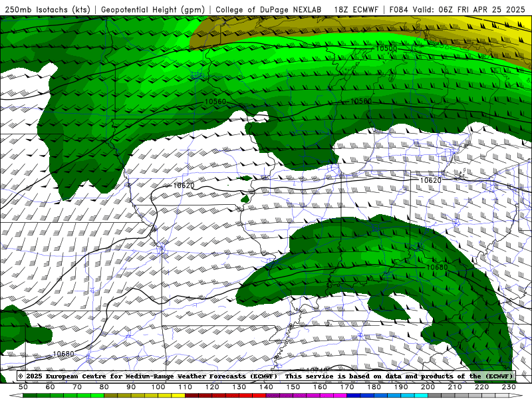Click the 100 value on the color scale
The height and width of the screenshot is (399, 532).
click(x=158, y=387)
